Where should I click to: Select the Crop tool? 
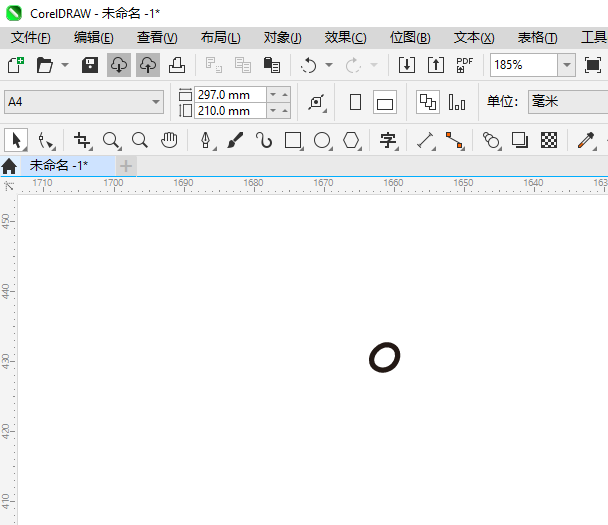[x=83, y=140]
